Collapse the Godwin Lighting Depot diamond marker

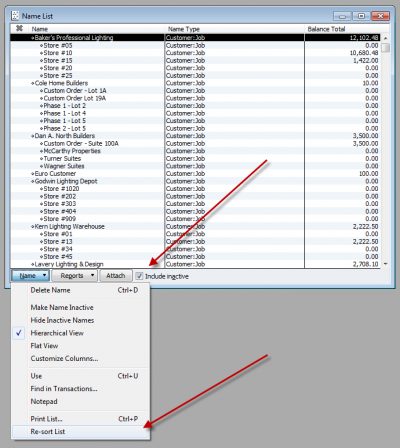point(33,181)
